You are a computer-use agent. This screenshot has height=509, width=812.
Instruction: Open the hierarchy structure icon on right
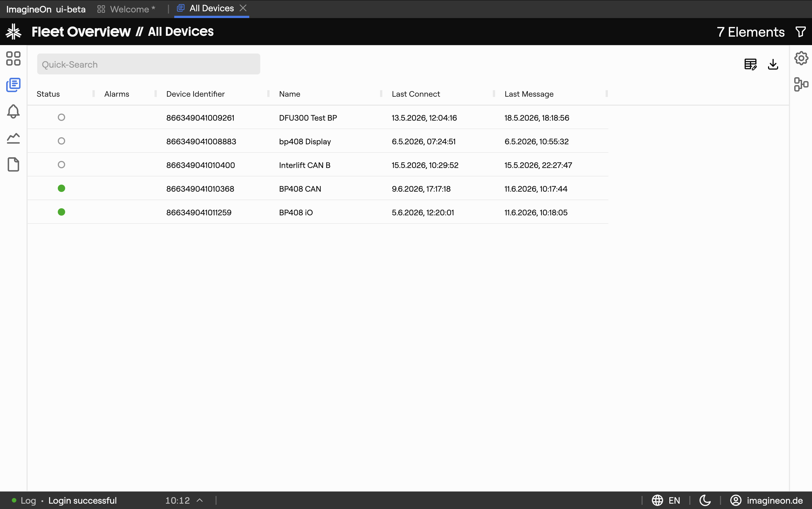click(x=801, y=84)
